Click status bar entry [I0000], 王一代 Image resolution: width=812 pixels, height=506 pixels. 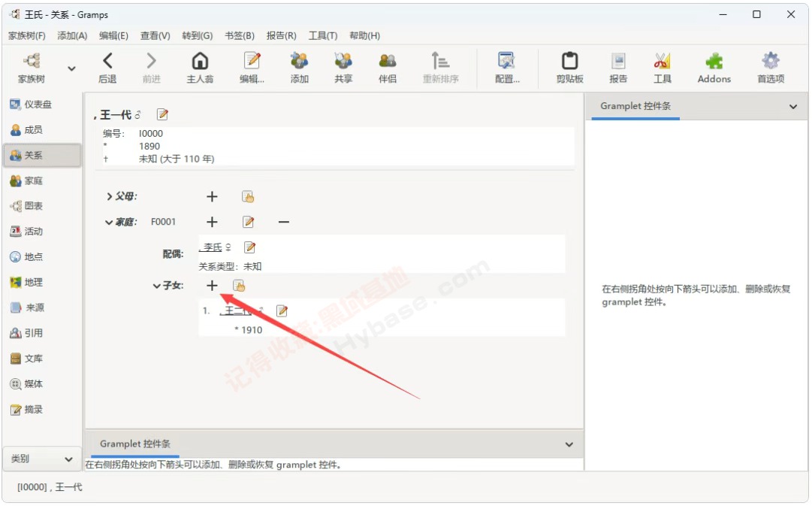pos(50,487)
